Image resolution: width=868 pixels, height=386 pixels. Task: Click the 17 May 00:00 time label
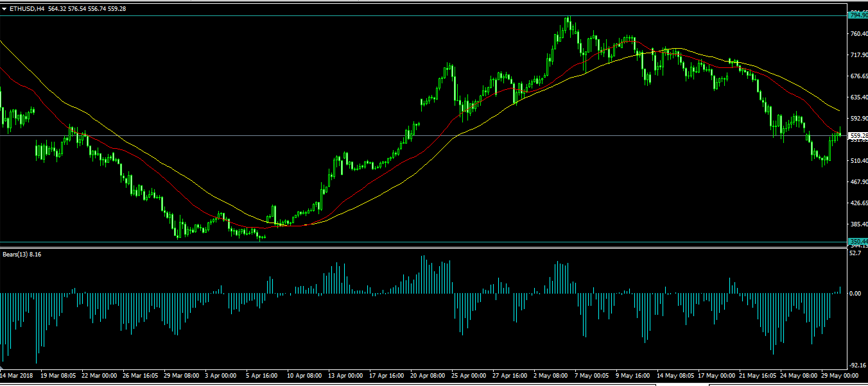716,375
